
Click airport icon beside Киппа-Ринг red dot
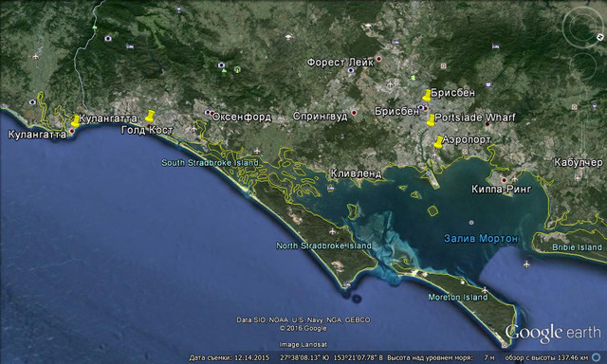pos(514,179)
